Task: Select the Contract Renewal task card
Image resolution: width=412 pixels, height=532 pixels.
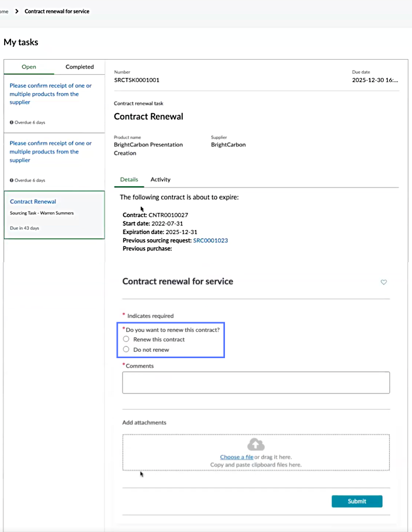Action: (x=55, y=215)
